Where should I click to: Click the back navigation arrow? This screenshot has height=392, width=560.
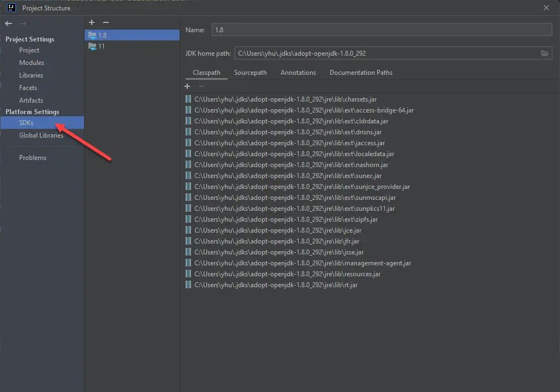(8, 23)
